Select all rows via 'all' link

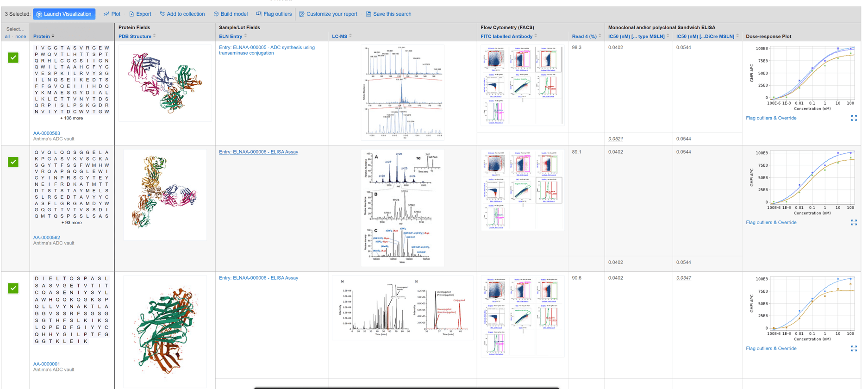pyautogui.click(x=7, y=36)
